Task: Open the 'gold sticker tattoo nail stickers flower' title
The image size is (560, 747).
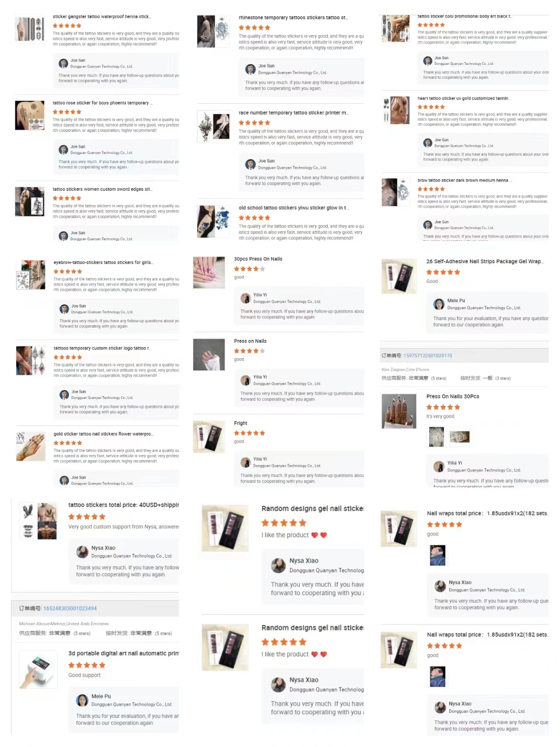Action: [103, 434]
